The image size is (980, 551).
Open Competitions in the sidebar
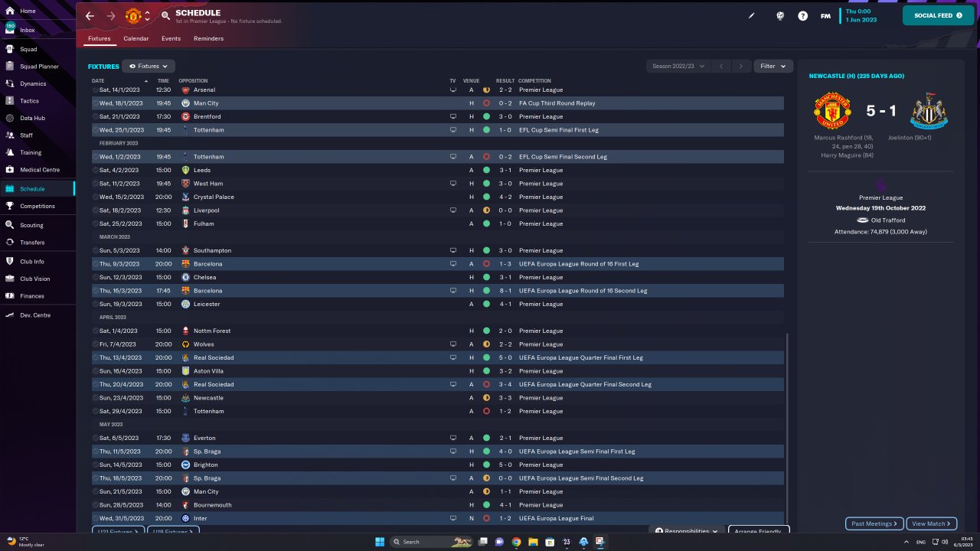(38, 206)
